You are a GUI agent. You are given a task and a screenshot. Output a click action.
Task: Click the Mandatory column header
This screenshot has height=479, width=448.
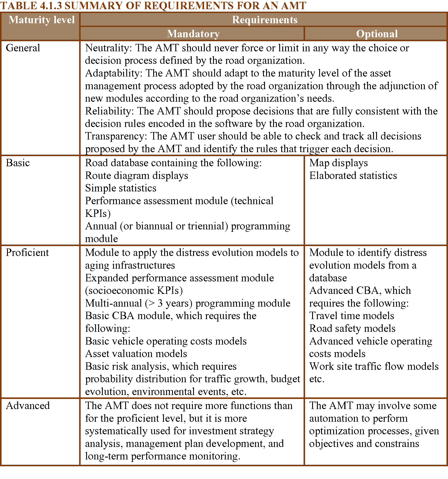pyautogui.click(x=193, y=34)
